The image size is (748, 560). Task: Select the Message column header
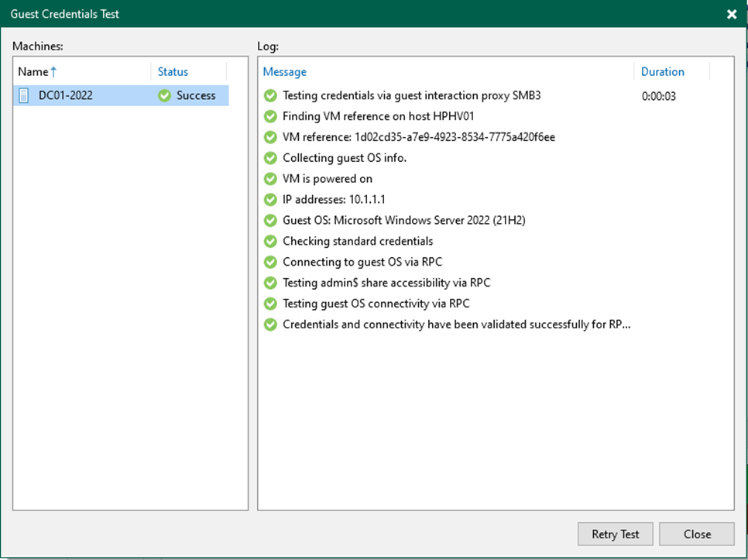tap(284, 71)
